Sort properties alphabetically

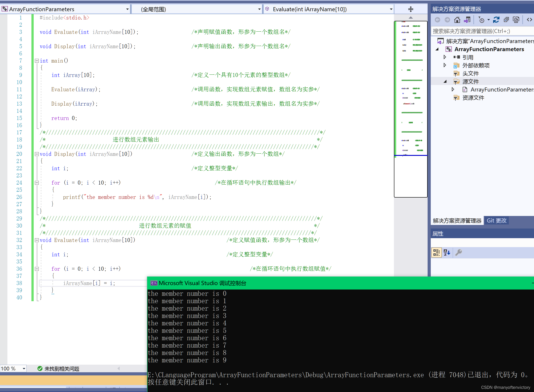(x=447, y=253)
